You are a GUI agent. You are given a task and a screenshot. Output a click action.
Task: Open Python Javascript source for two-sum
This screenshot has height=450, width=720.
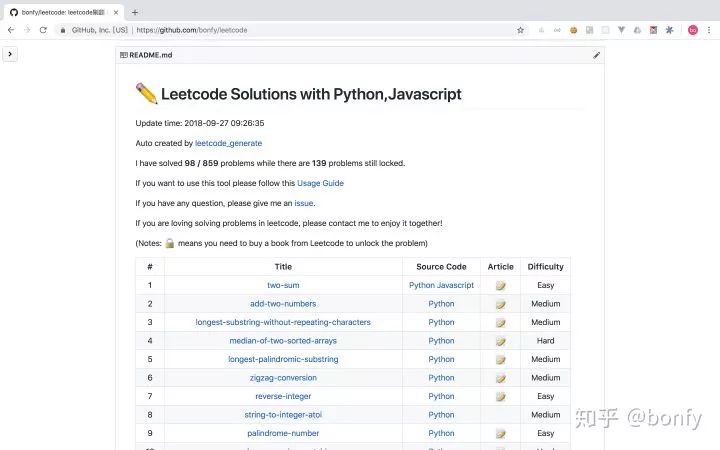click(x=441, y=285)
